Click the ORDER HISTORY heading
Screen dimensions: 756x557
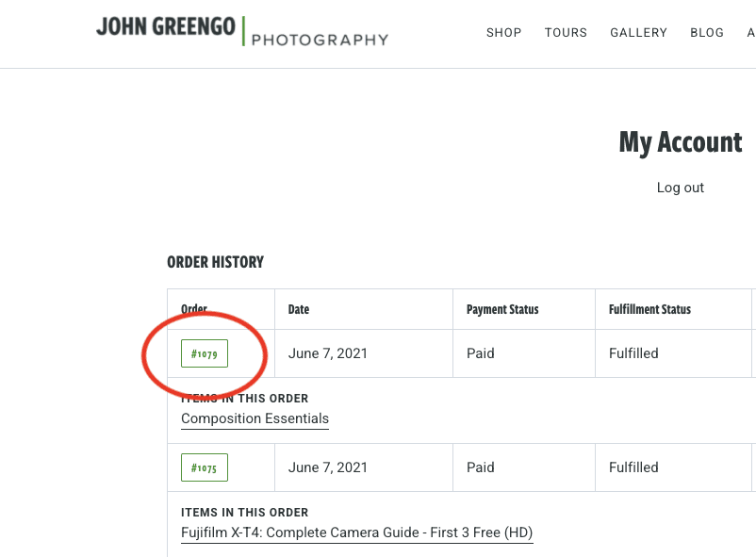pyautogui.click(x=216, y=262)
